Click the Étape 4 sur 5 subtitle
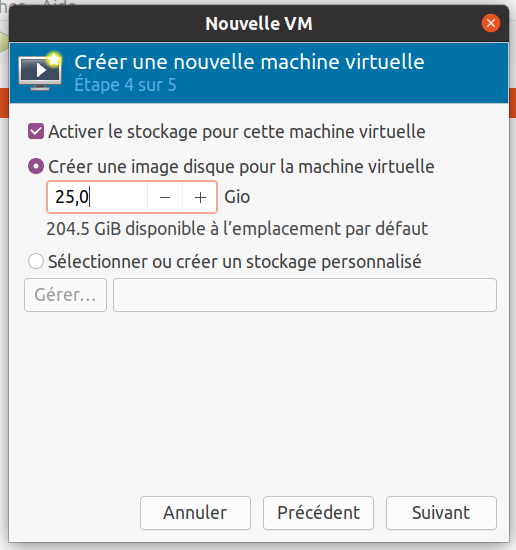 pos(125,85)
